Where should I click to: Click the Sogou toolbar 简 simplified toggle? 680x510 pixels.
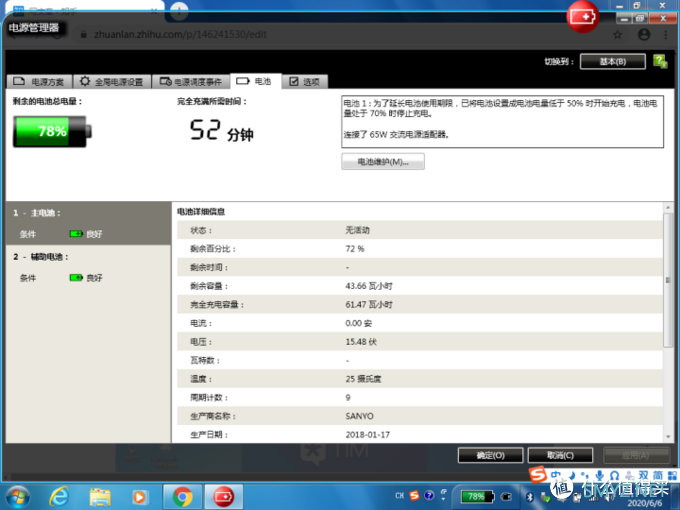click(657, 475)
